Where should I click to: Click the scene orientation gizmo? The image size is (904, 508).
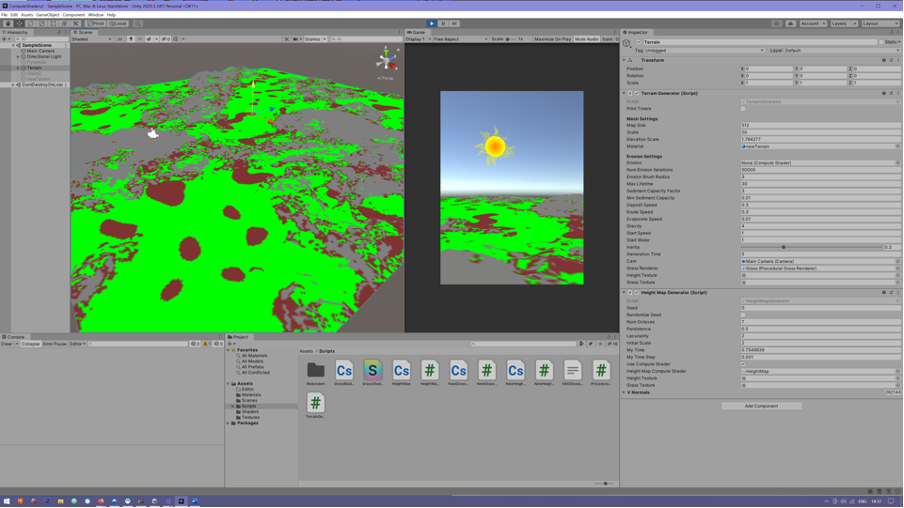(x=386, y=59)
